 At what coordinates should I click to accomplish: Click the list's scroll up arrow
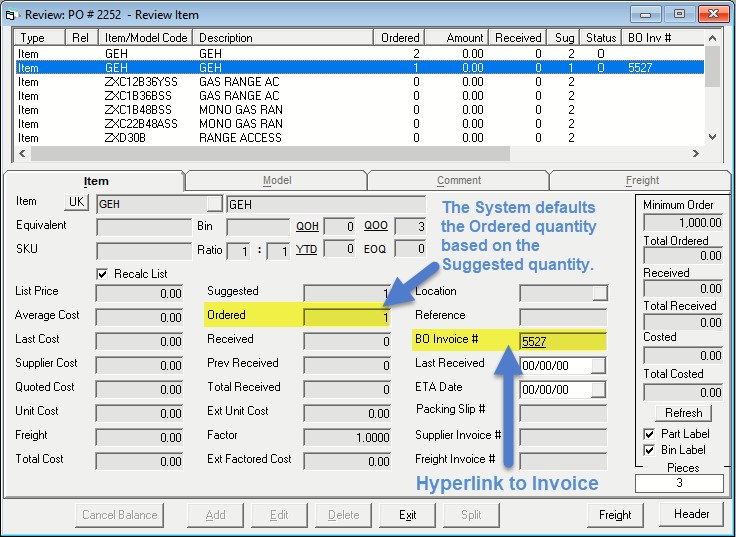pyautogui.click(x=713, y=38)
